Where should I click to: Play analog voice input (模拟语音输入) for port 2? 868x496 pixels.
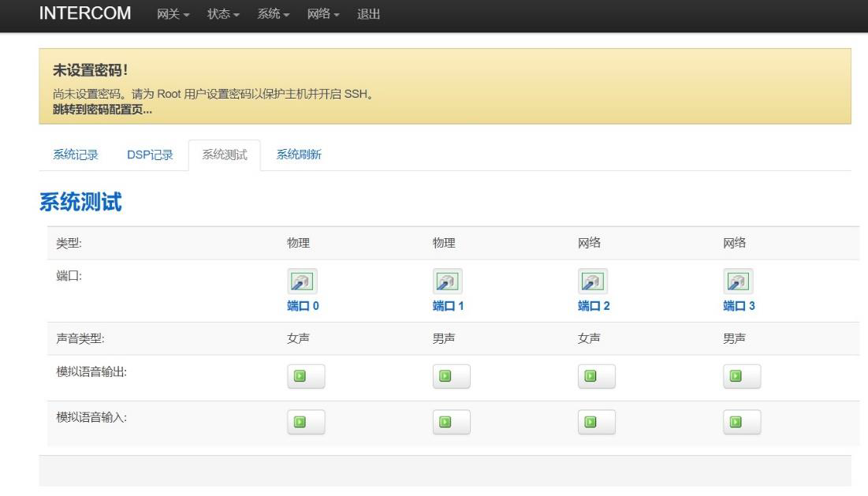click(597, 422)
